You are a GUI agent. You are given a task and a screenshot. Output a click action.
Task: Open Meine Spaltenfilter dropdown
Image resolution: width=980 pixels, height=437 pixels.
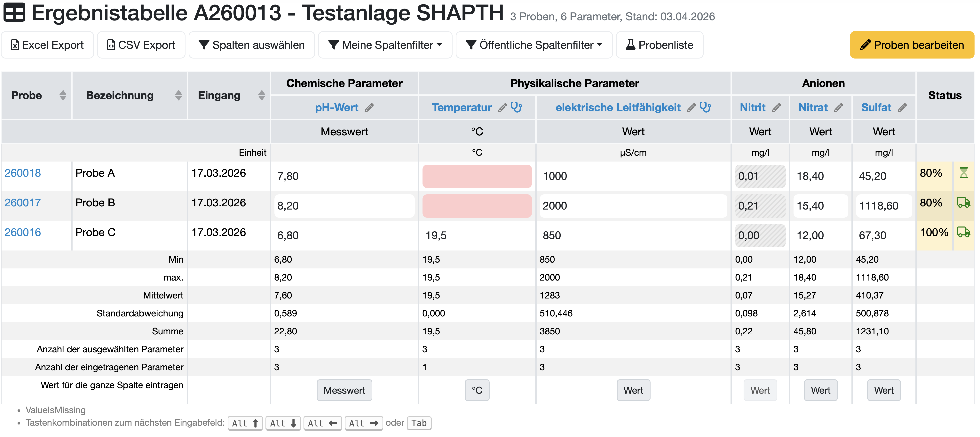[x=385, y=45]
